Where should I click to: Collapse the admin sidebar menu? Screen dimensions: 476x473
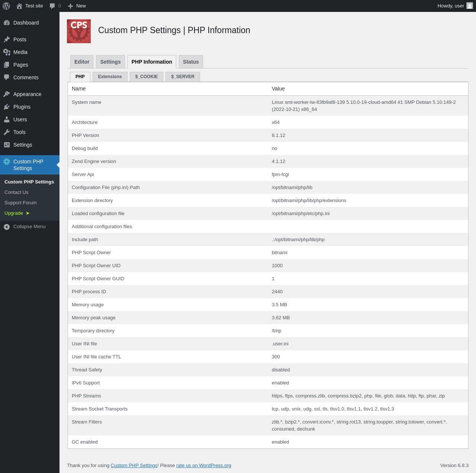(30, 227)
